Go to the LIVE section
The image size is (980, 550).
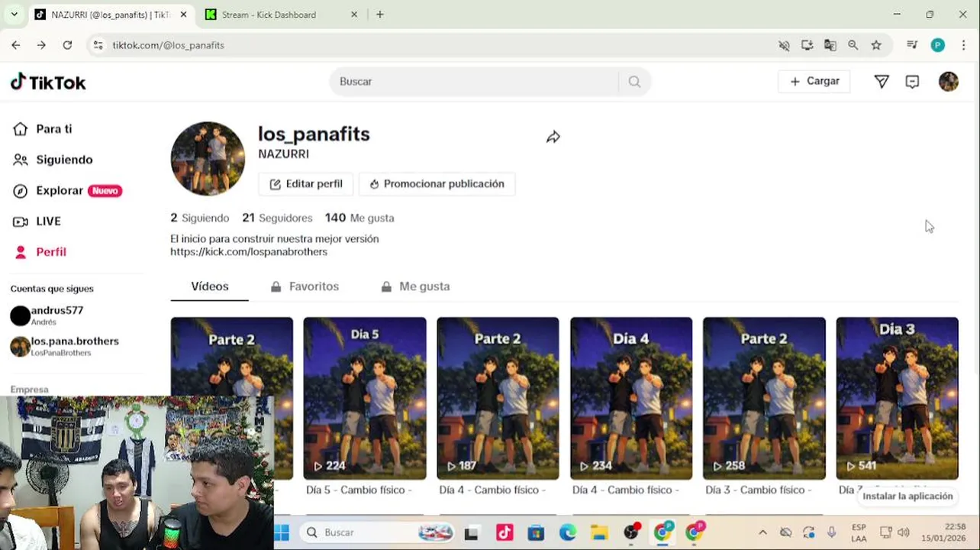(37, 221)
